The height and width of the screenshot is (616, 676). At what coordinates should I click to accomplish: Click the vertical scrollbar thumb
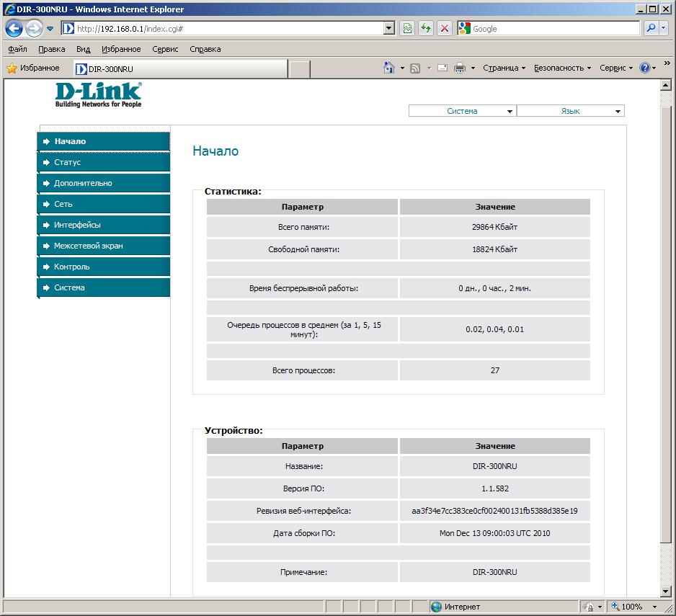tap(666, 324)
